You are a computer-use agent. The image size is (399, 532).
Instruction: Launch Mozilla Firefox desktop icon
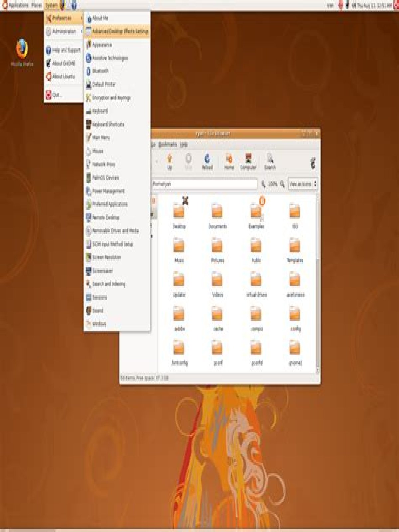click(22, 53)
